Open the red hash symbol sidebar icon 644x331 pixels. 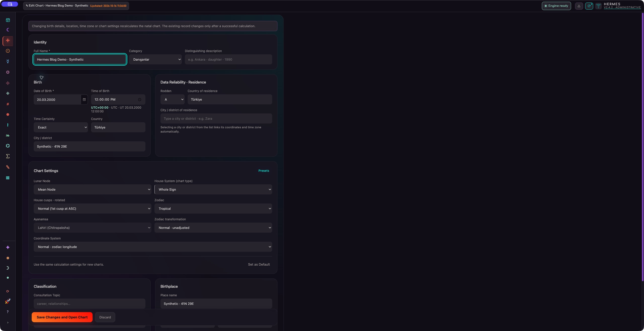click(x=8, y=104)
